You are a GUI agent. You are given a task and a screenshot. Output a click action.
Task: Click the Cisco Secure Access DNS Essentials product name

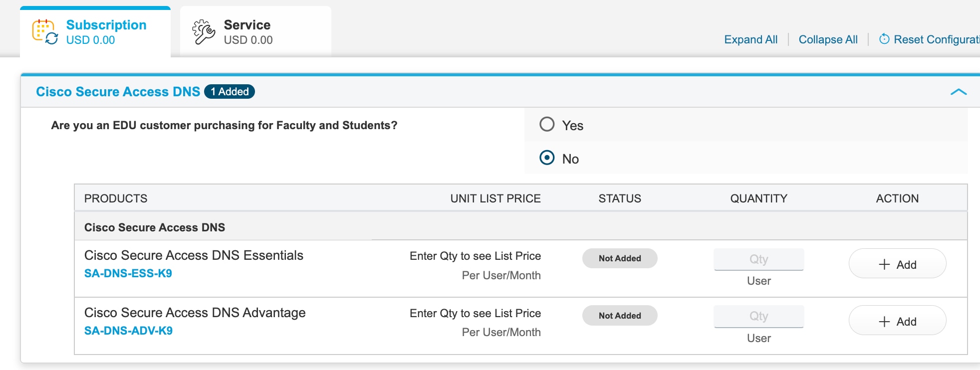click(194, 255)
